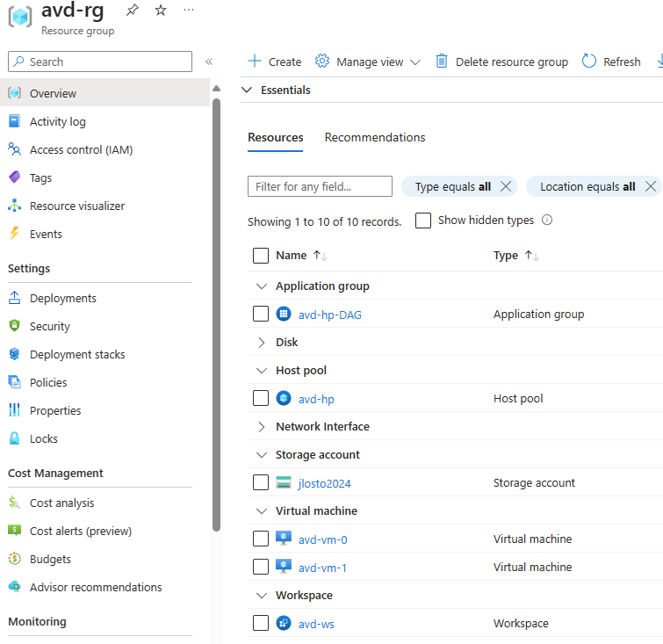This screenshot has width=663, height=644.
Task: Click the Policies document icon
Action: click(x=14, y=382)
